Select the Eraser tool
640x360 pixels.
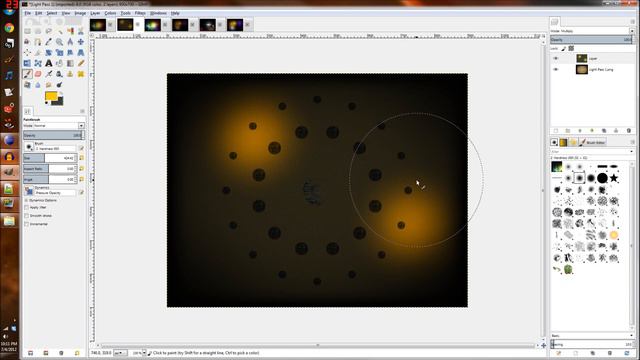pyautogui.click(x=38, y=74)
